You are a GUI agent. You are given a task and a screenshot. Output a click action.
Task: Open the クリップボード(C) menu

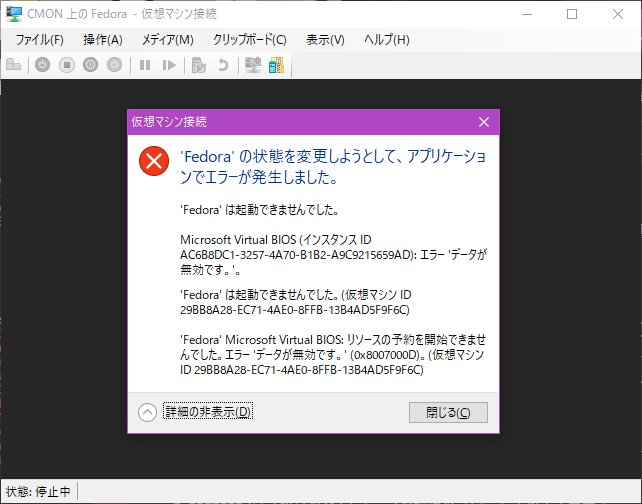(x=249, y=39)
